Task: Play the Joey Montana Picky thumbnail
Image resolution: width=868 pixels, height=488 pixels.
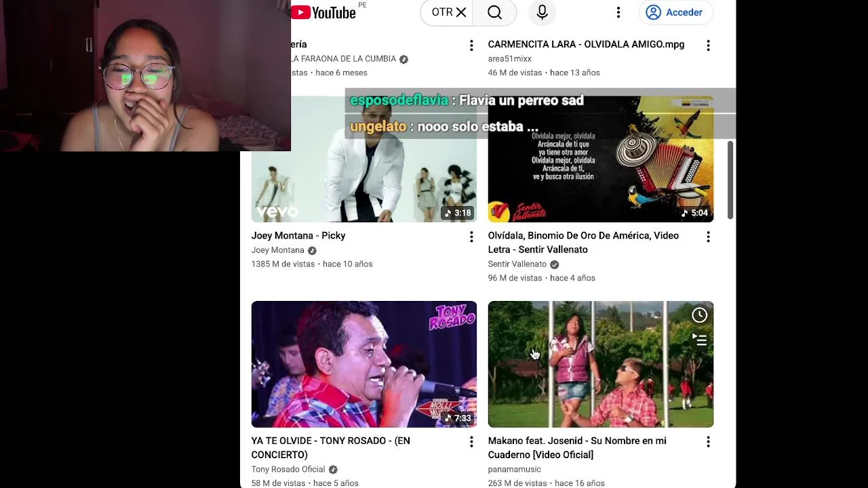Action: click(364, 159)
